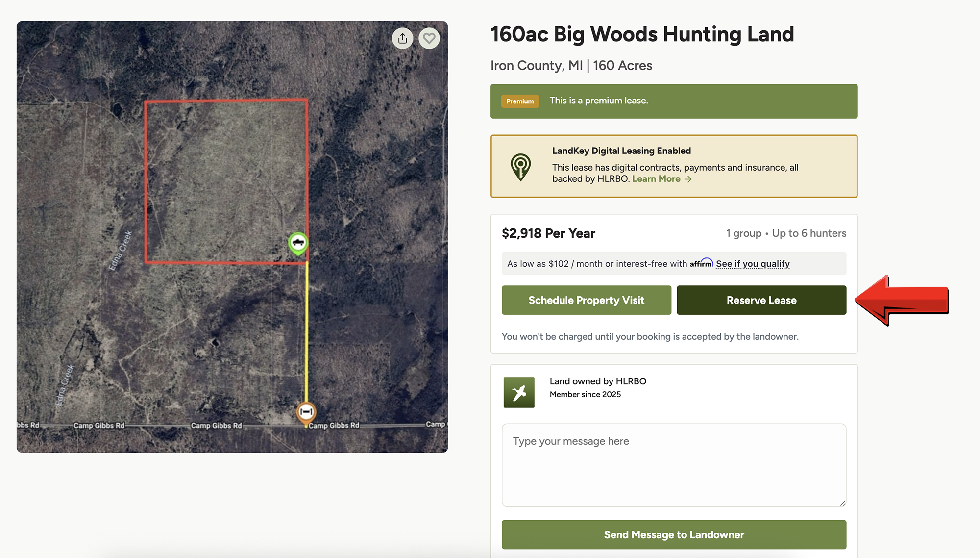980x558 pixels.
Task: Click the $2,918 Per Year price
Action: (548, 233)
